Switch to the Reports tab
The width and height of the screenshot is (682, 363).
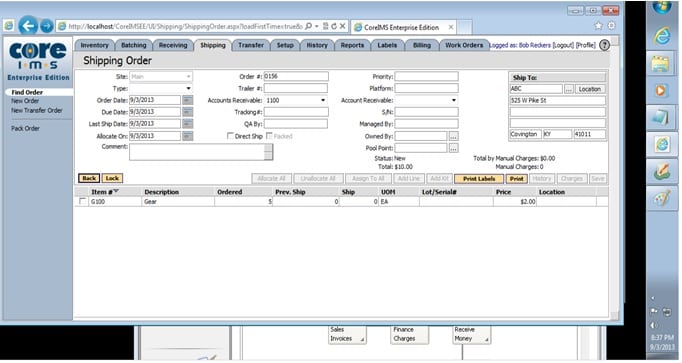coord(352,45)
